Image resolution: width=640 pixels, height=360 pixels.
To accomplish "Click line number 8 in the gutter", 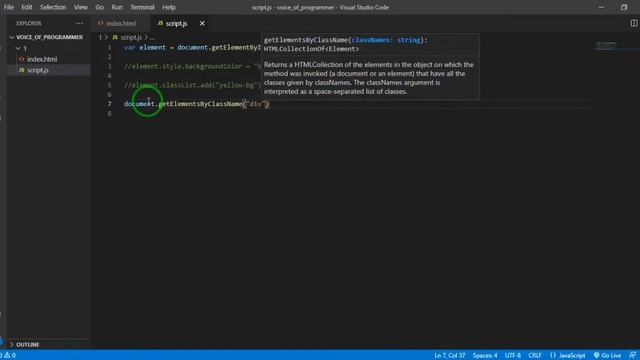I will coord(109,113).
